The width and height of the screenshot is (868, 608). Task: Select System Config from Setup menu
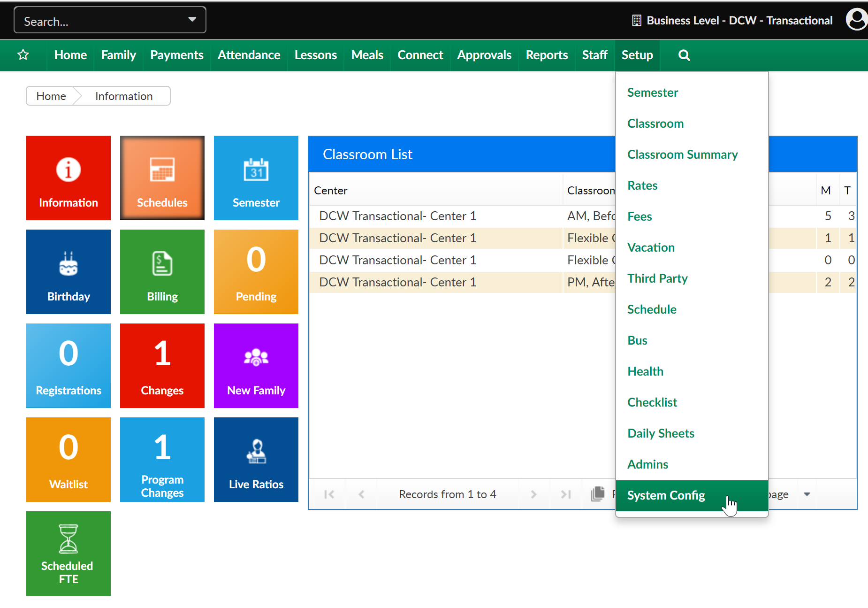coord(666,495)
